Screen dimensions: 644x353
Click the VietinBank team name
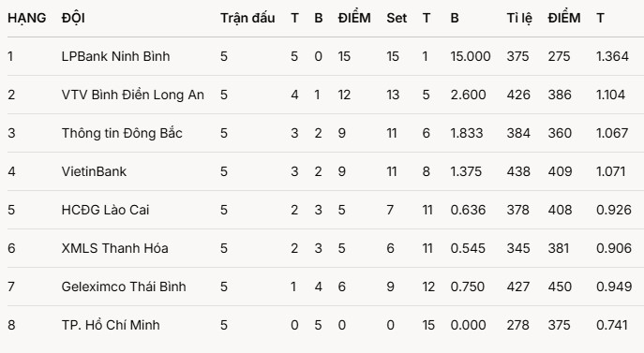coord(94,171)
